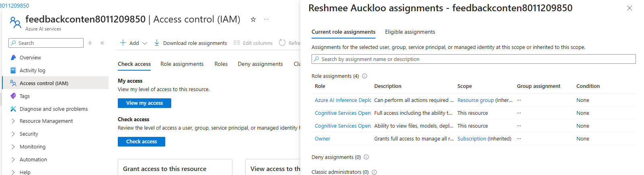
Task: Click the Download role assignments arrow icon
Action: point(157,43)
